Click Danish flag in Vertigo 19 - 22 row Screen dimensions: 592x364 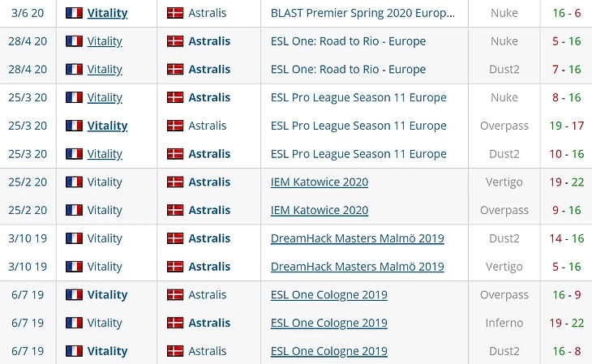coord(174,182)
